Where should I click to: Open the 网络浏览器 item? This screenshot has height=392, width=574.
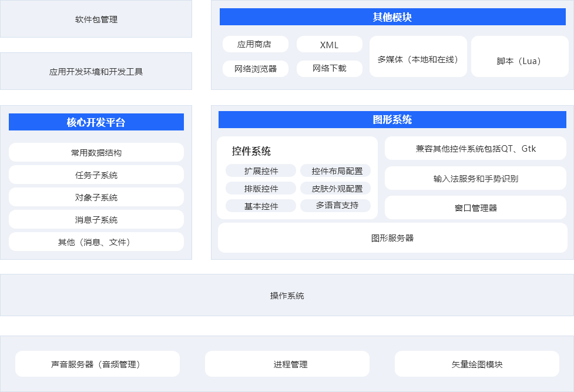(x=255, y=69)
